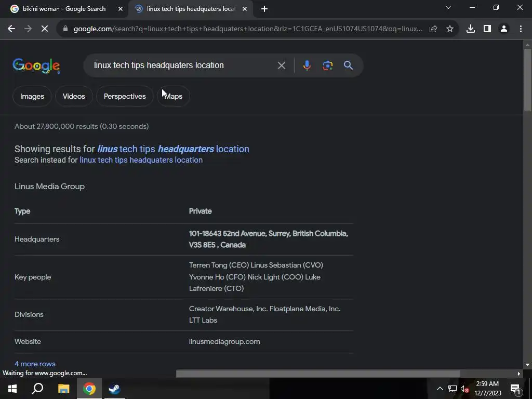This screenshot has height=399, width=532.
Task: Open corrected linus tech tips headquarters search
Action: point(173,149)
